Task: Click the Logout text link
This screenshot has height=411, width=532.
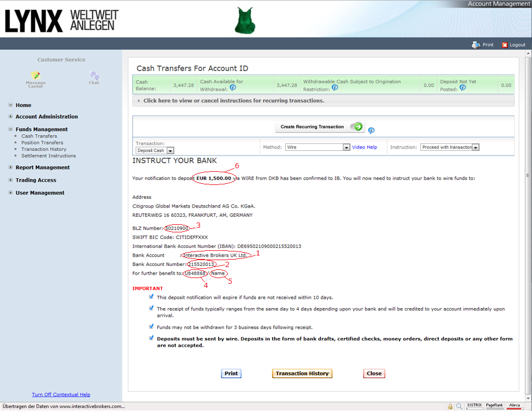Action: coord(518,45)
